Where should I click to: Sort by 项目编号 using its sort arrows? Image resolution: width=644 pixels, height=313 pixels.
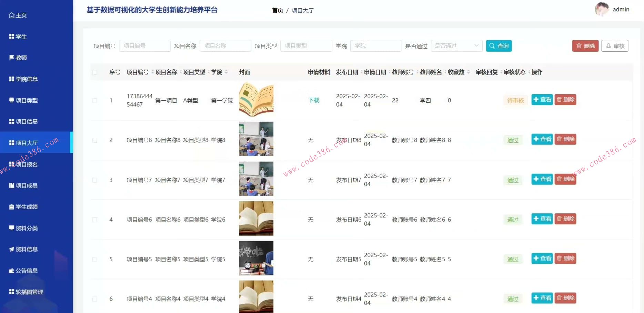pyautogui.click(x=152, y=72)
